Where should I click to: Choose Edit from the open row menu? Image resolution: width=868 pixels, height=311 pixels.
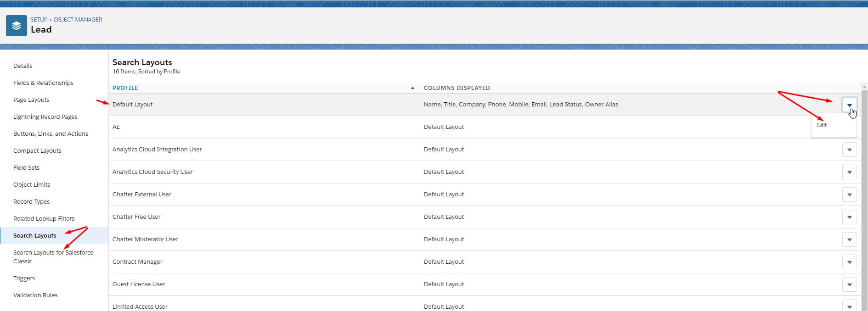pos(822,125)
